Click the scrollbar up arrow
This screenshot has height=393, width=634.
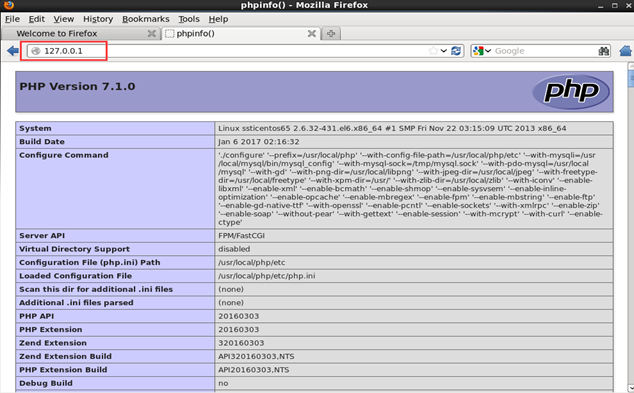coord(631,66)
